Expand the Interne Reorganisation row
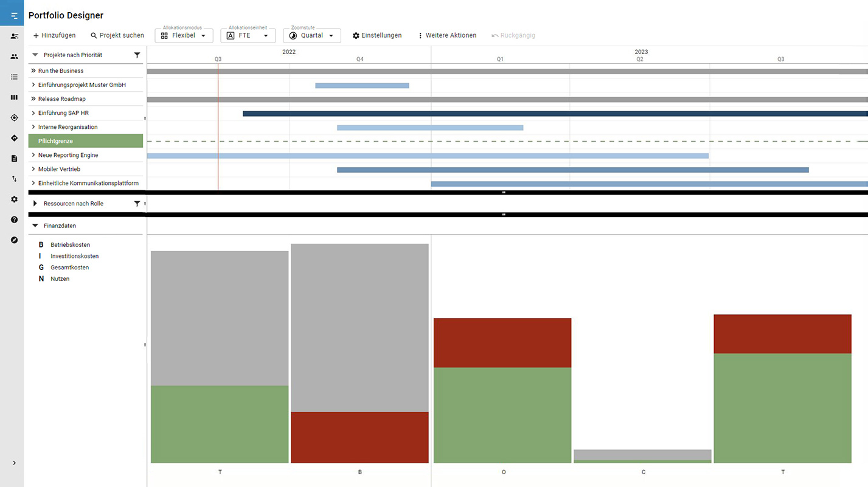868x487 pixels. 33,127
